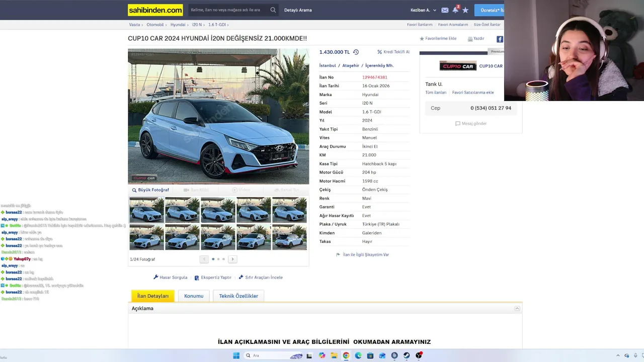Click Sıfır Araçları İncele link

[x=261, y=278]
